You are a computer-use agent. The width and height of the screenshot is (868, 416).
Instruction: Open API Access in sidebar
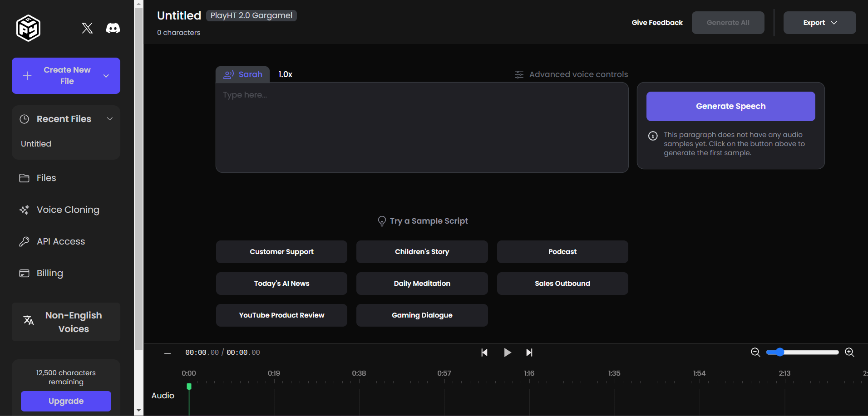click(60, 241)
